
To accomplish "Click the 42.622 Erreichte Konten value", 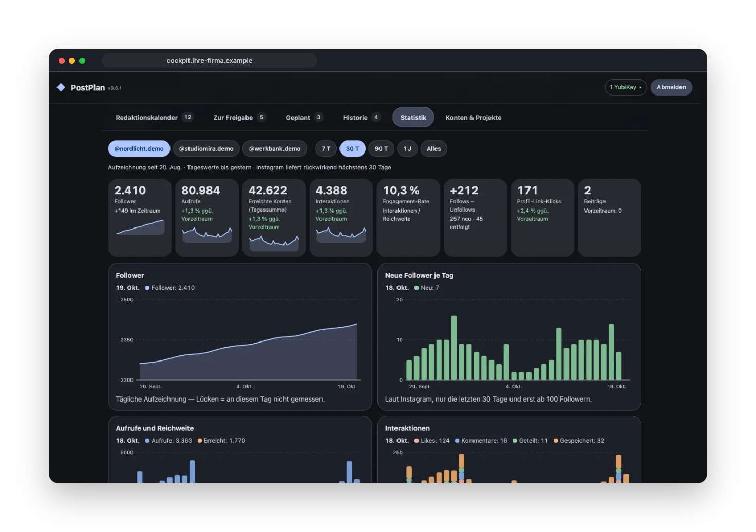I will [x=268, y=191].
